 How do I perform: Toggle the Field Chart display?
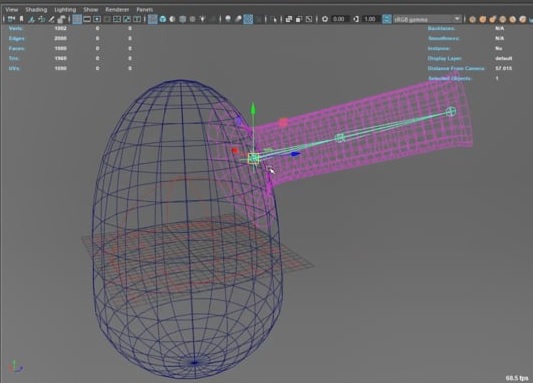click(117, 19)
